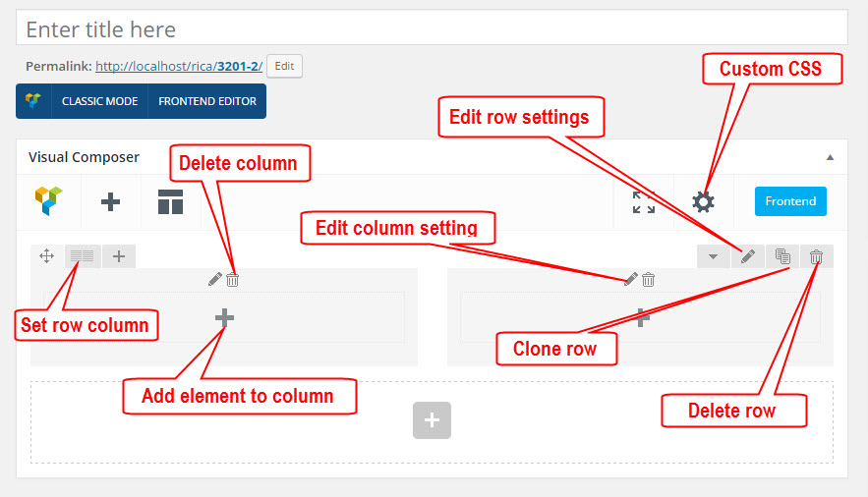The image size is (868, 497).
Task: Open the permalink localhost/rica/3201-2 link
Action: tap(179, 67)
